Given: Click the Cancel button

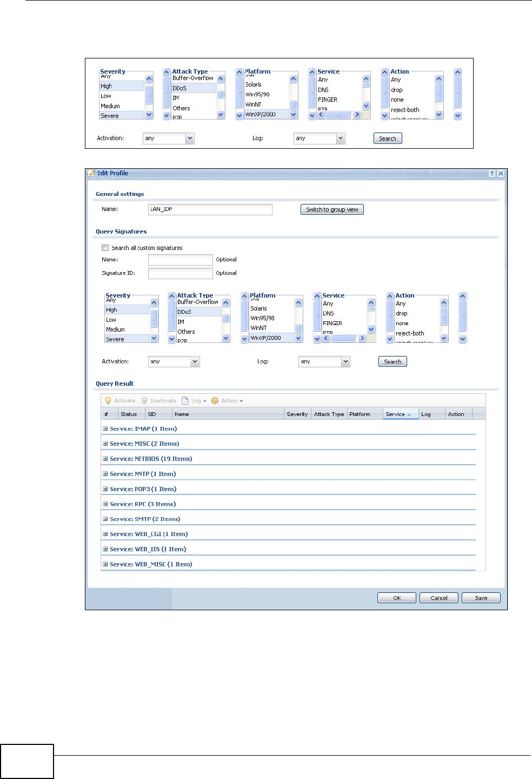Looking at the screenshot, I should (439, 598).
